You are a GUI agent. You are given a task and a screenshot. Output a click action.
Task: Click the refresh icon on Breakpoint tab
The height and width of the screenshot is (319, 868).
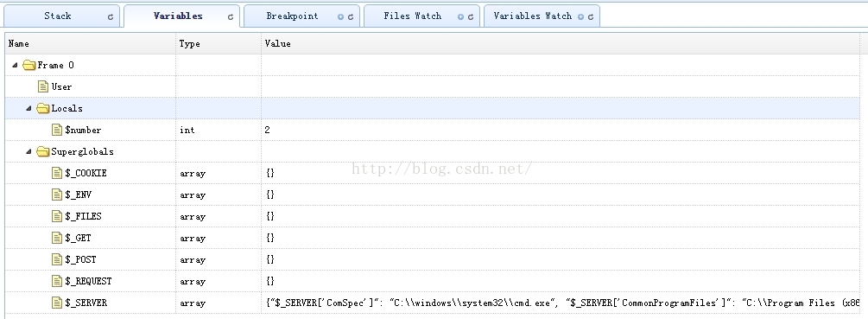pos(351,16)
